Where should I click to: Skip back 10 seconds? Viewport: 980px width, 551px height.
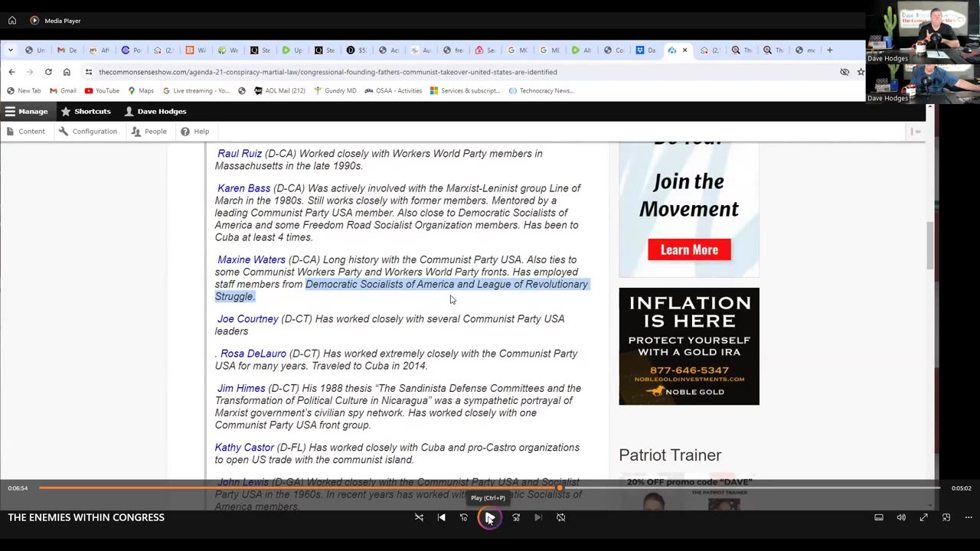[x=463, y=518]
